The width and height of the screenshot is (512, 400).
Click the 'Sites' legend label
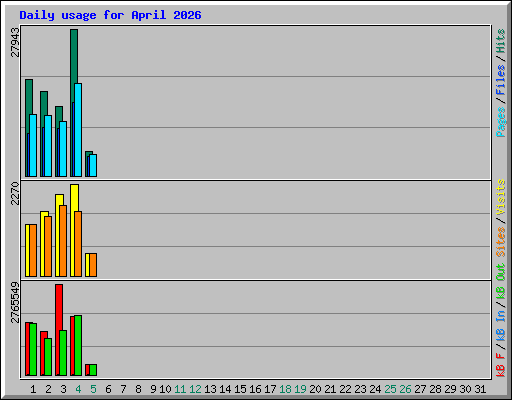point(500,242)
